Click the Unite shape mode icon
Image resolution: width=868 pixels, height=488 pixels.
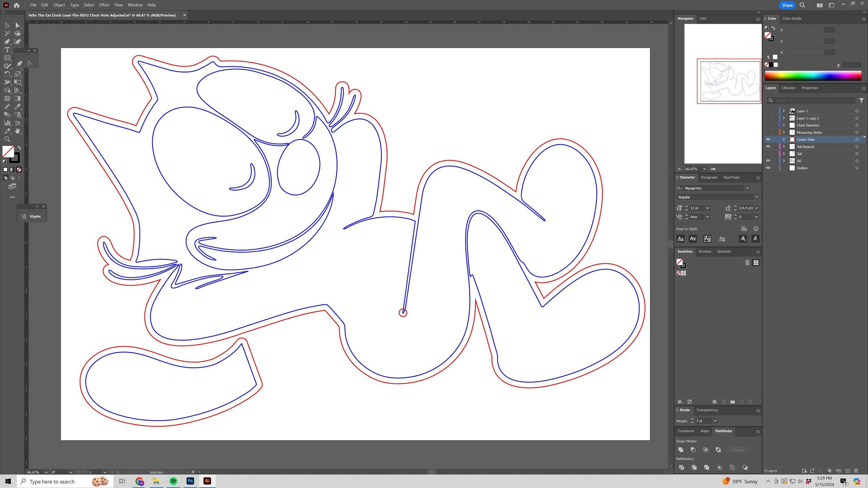pos(681,450)
